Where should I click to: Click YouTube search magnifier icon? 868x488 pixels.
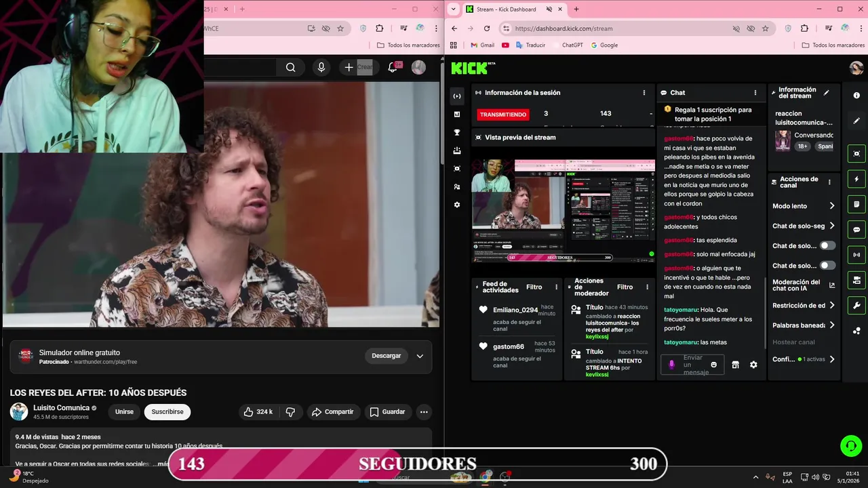click(290, 67)
